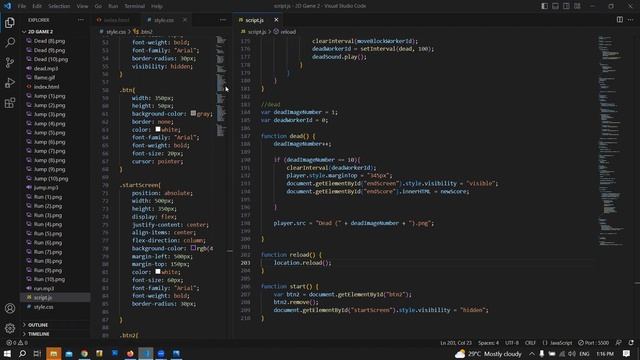This screenshot has width=640, height=360.
Task: Click the CRLF end-of-line status
Action: point(530,343)
